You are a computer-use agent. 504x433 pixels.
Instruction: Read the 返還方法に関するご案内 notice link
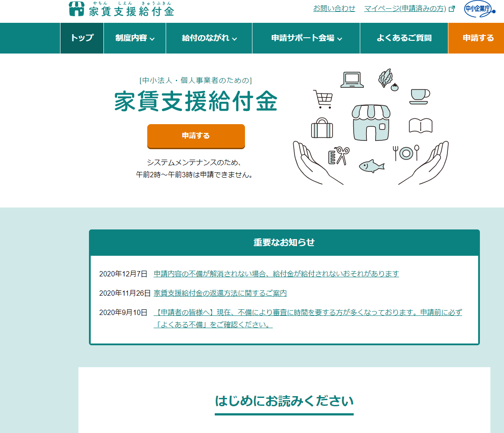pyautogui.click(x=220, y=293)
